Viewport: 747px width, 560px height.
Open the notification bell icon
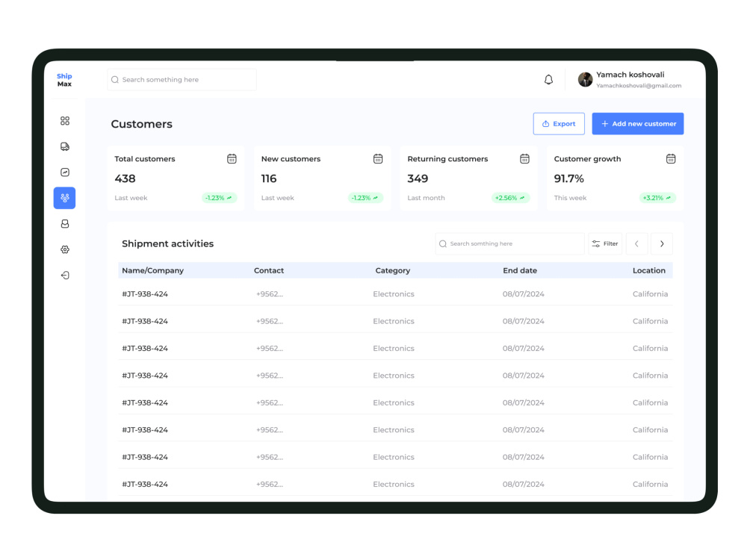[548, 79]
